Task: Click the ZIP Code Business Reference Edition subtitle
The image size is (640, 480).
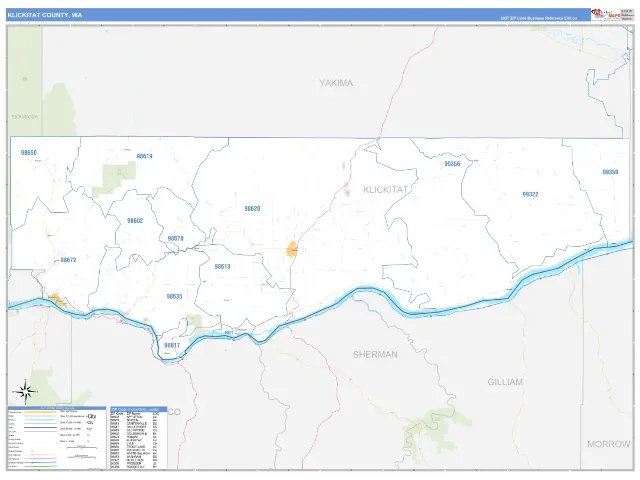Action: click(x=538, y=18)
